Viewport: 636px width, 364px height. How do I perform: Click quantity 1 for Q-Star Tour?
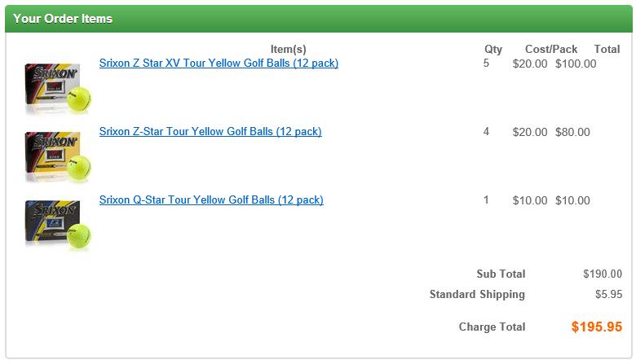487,200
